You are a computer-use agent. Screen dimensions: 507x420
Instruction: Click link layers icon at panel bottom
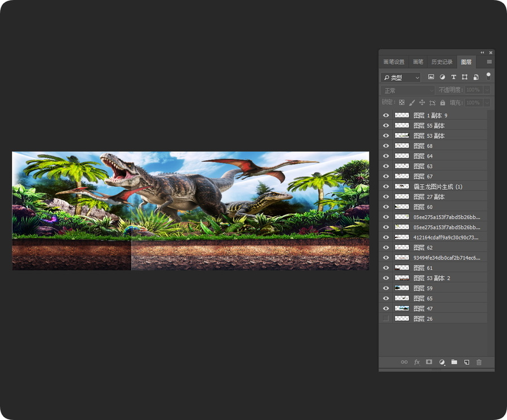tap(404, 362)
